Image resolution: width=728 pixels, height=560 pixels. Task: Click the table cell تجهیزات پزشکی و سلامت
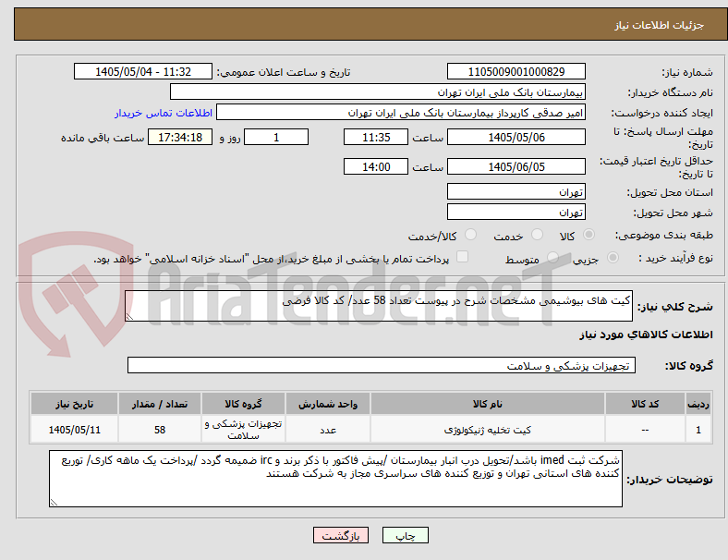(x=243, y=430)
